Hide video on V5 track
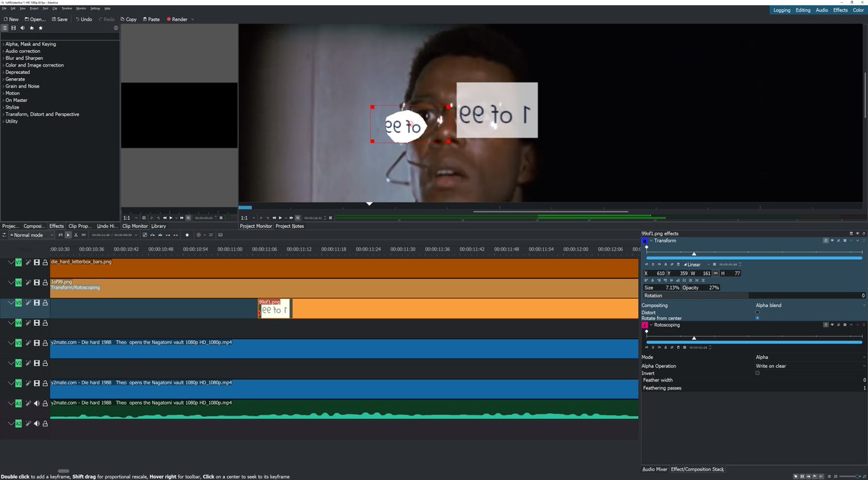This screenshot has height=480, width=868. [x=37, y=303]
